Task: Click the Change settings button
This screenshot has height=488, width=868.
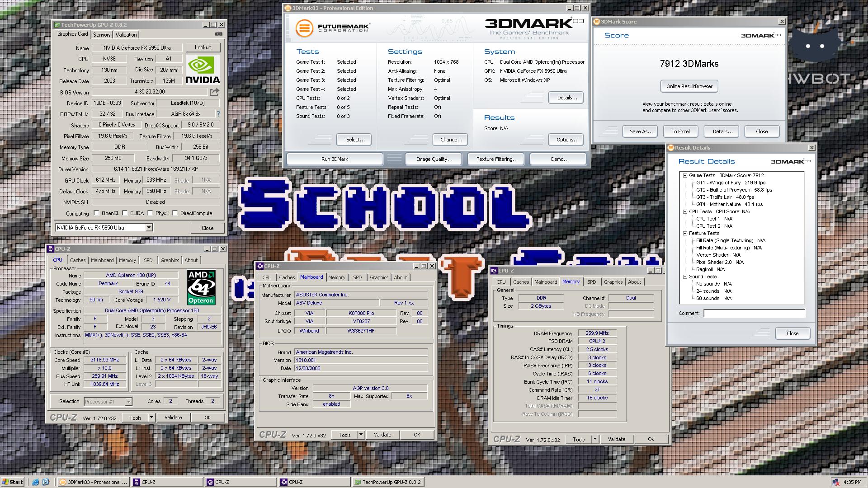Action: (451, 140)
